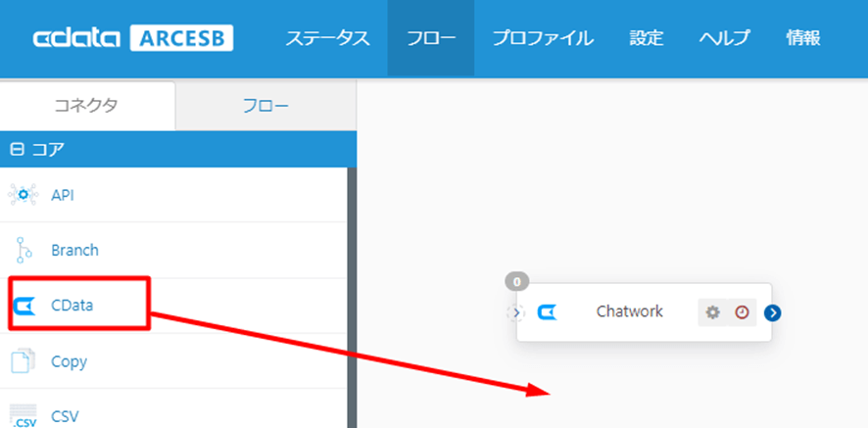Click the CData connector label
Viewport: 868px width, 428px height.
click(72, 305)
